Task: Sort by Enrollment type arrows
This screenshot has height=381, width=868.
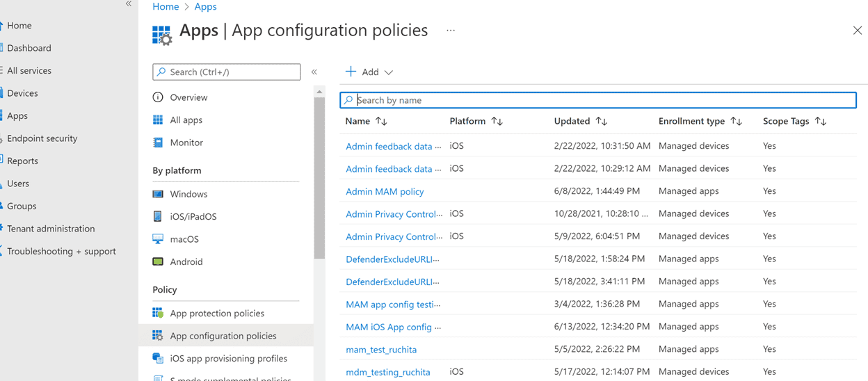Action: point(737,121)
